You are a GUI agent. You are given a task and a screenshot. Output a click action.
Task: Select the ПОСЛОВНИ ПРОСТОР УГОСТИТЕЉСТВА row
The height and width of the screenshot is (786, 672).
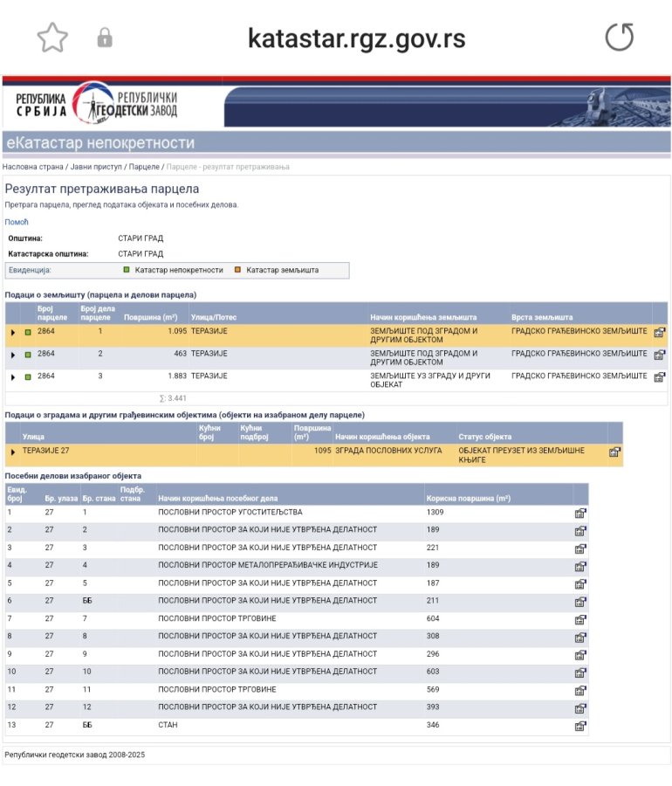click(230, 512)
